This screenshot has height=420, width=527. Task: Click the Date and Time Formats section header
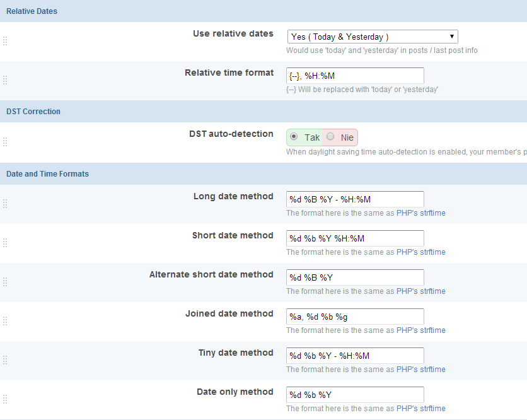click(x=47, y=174)
